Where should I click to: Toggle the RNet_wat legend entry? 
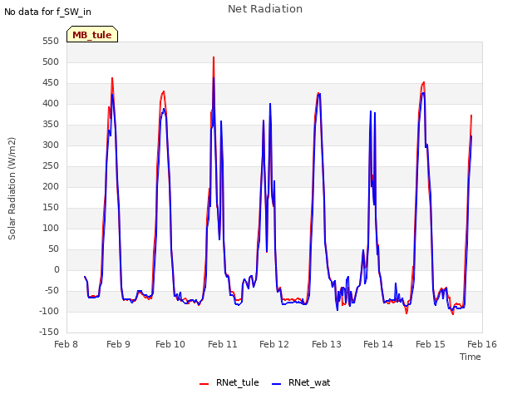tap(301, 382)
